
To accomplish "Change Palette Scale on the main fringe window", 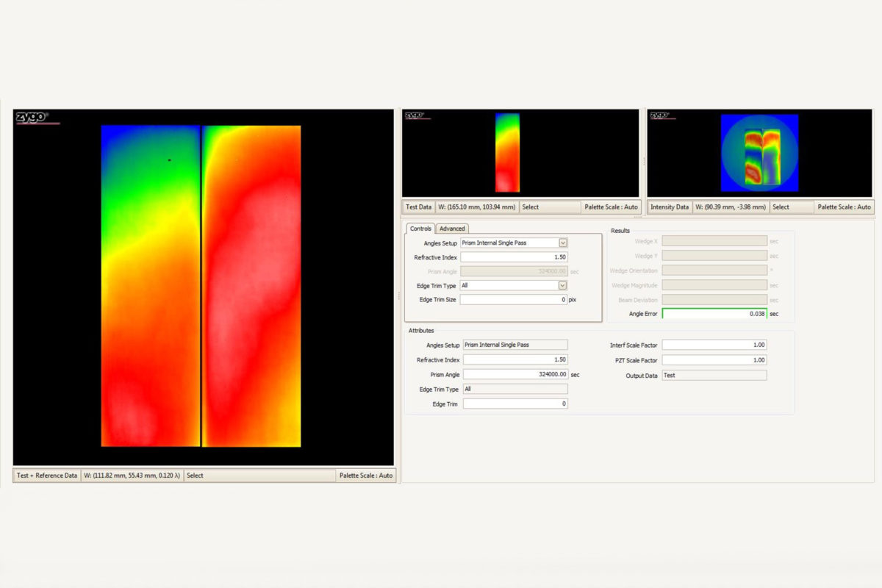I will [x=366, y=476].
